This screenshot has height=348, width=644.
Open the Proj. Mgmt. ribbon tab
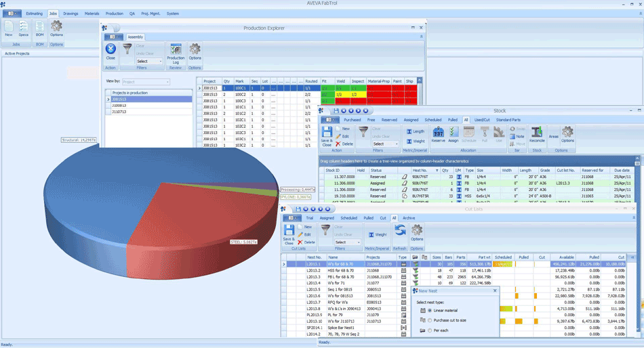tap(150, 14)
